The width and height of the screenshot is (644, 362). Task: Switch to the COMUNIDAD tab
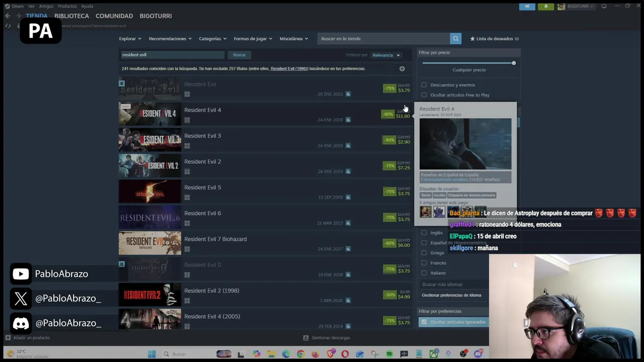tap(114, 16)
